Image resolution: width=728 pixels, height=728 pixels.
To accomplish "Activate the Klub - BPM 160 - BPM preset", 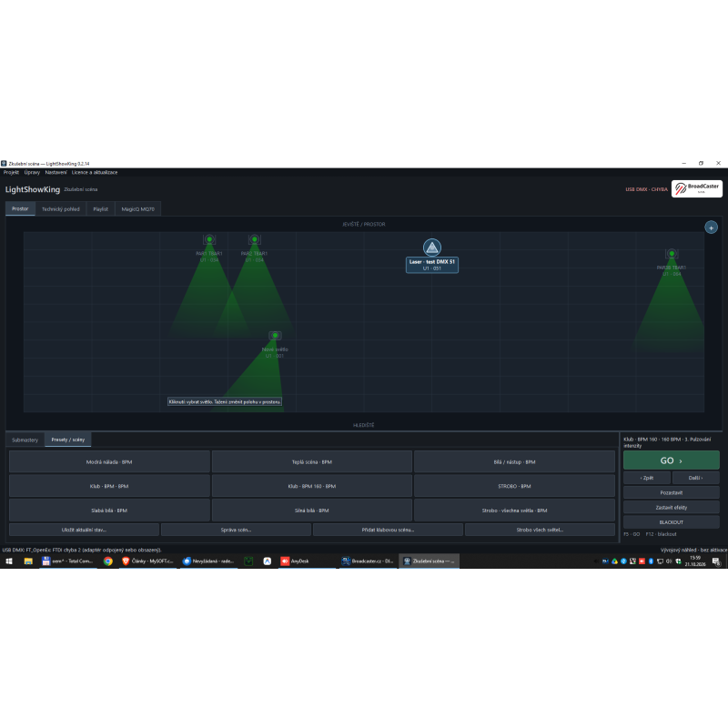I will click(x=312, y=486).
